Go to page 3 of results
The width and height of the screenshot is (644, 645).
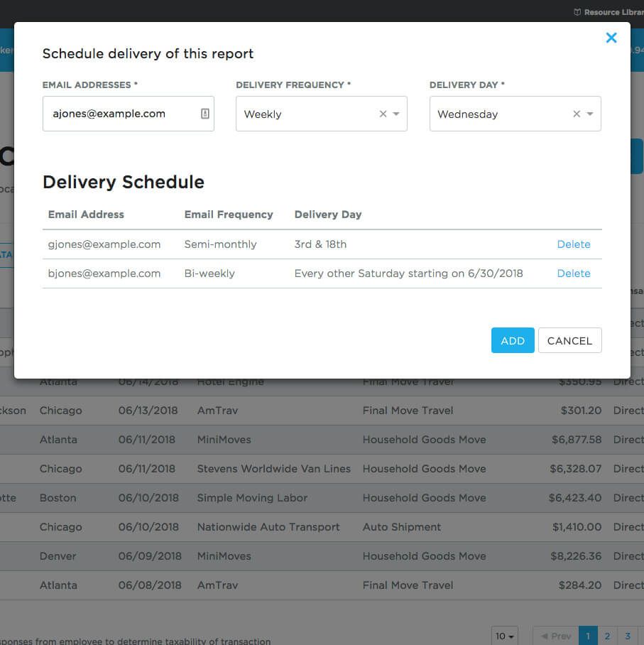click(x=627, y=636)
